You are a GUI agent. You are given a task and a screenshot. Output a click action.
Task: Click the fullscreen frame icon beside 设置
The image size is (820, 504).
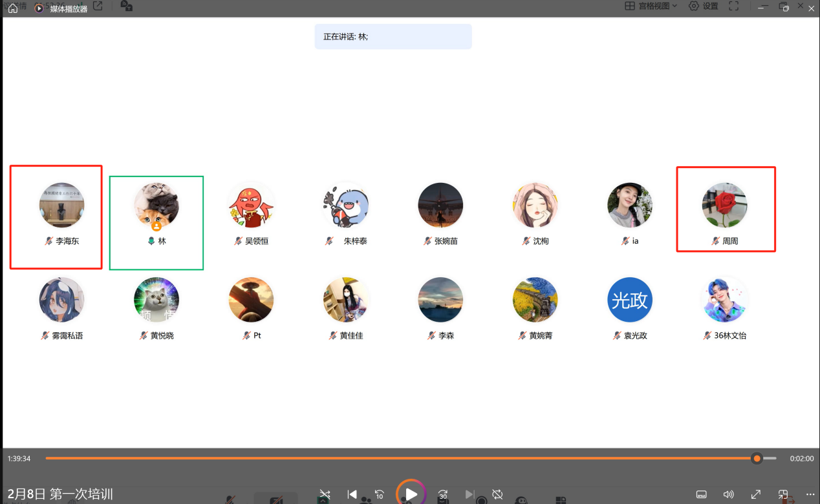point(733,6)
